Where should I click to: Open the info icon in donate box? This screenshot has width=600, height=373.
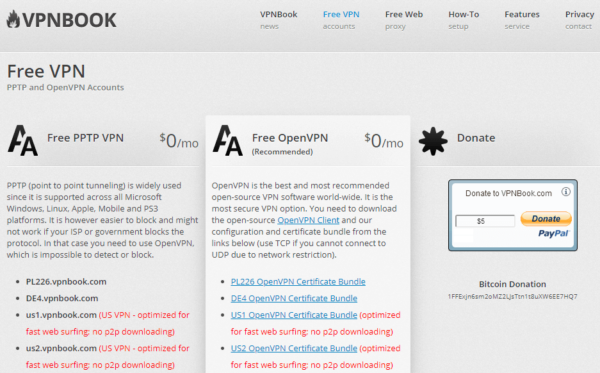tap(566, 192)
